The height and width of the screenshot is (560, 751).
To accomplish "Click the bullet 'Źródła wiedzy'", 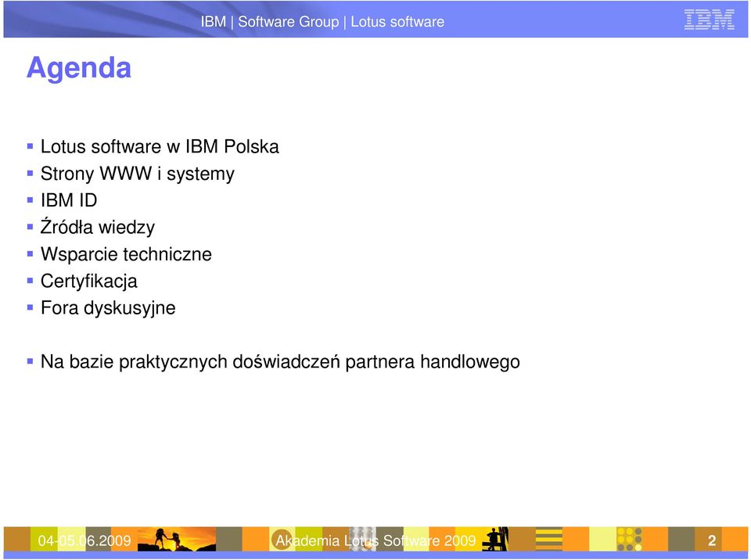I will point(98,227).
